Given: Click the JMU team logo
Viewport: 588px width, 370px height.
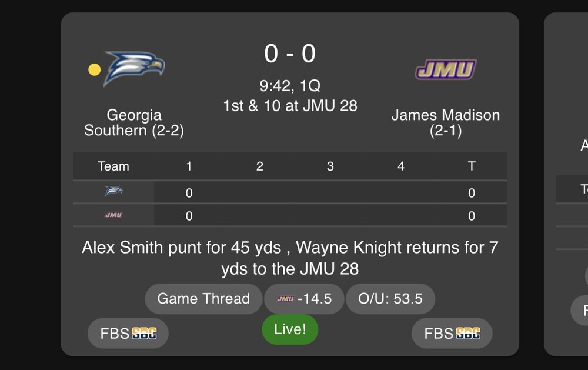Looking at the screenshot, I should coord(446,69).
